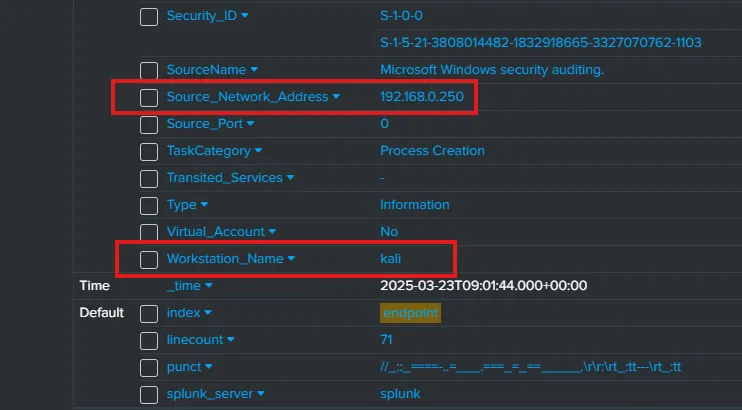Image resolution: width=742 pixels, height=410 pixels.
Task: Open the Workstation_Name dropdown arrow
Action: (x=292, y=259)
